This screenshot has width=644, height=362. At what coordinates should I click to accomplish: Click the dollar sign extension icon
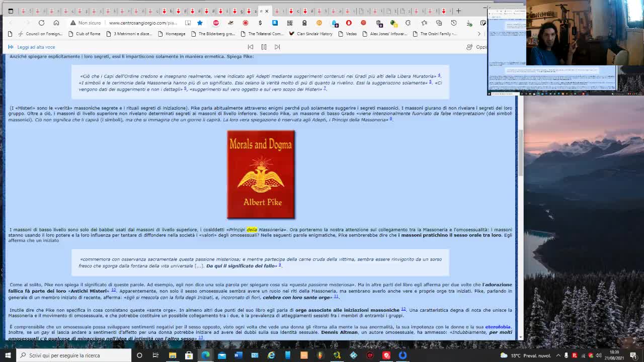click(x=260, y=23)
